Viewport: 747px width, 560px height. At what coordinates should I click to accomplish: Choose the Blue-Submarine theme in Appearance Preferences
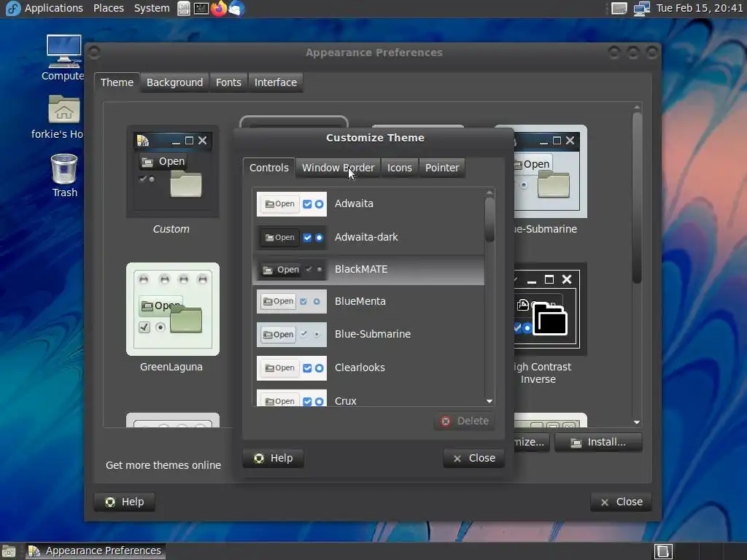[x=550, y=171]
